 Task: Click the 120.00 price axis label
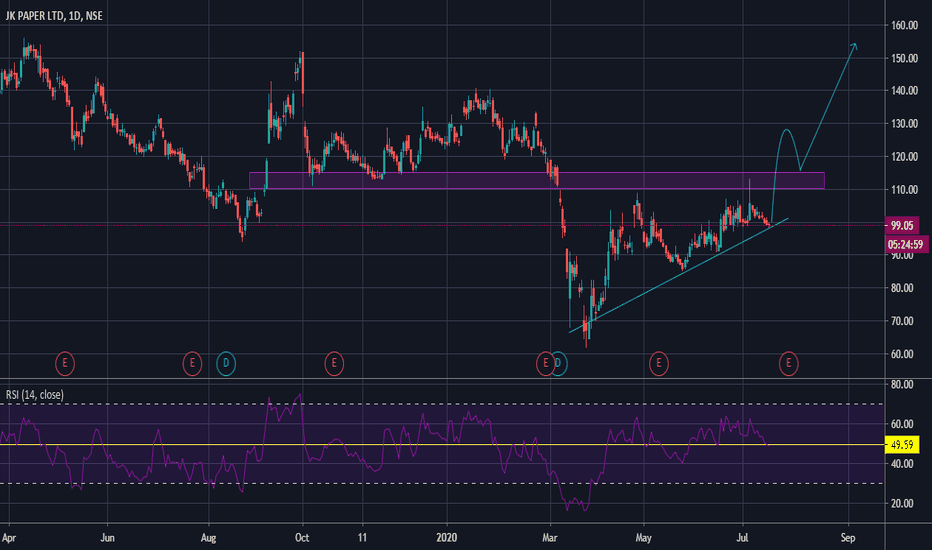904,157
